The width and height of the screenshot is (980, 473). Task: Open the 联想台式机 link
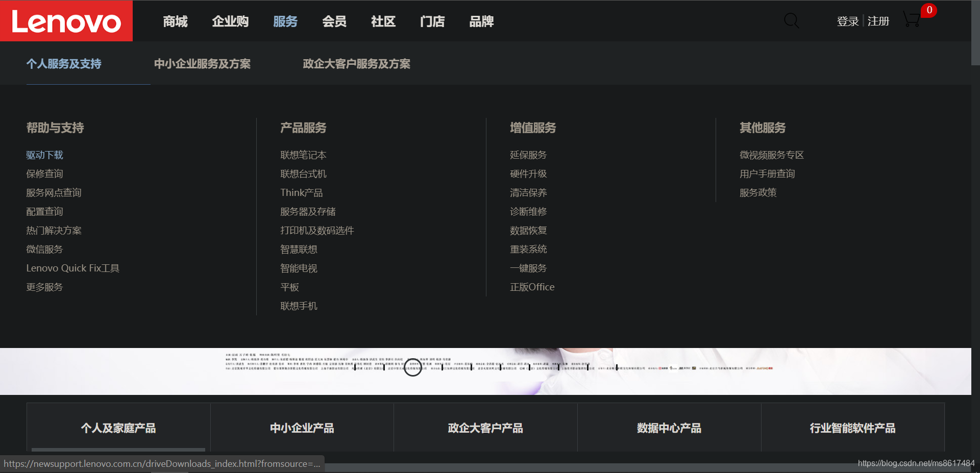tap(303, 174)
